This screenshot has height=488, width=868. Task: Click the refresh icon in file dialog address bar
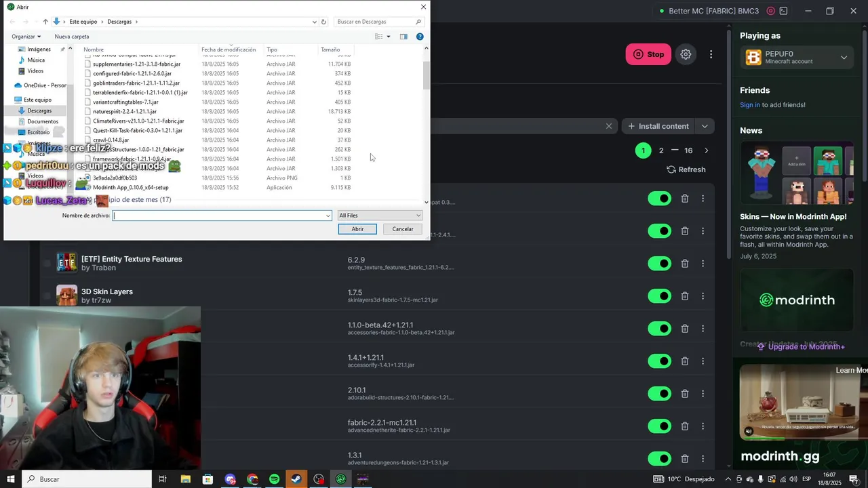click(324, 22)
